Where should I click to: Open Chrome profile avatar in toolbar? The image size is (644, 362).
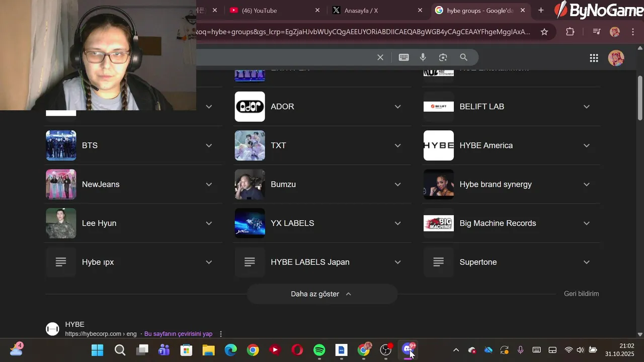[x=615, y=32]
